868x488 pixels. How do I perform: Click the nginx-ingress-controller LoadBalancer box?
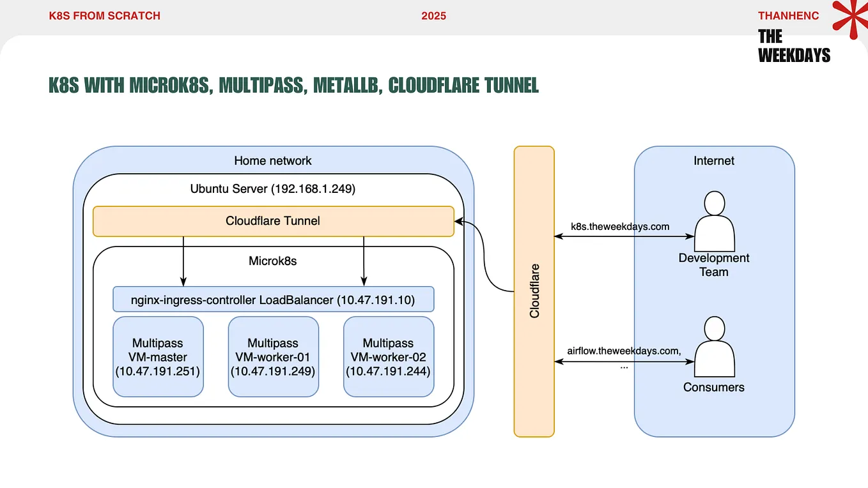pyautogui.click(x=273, y=299)
